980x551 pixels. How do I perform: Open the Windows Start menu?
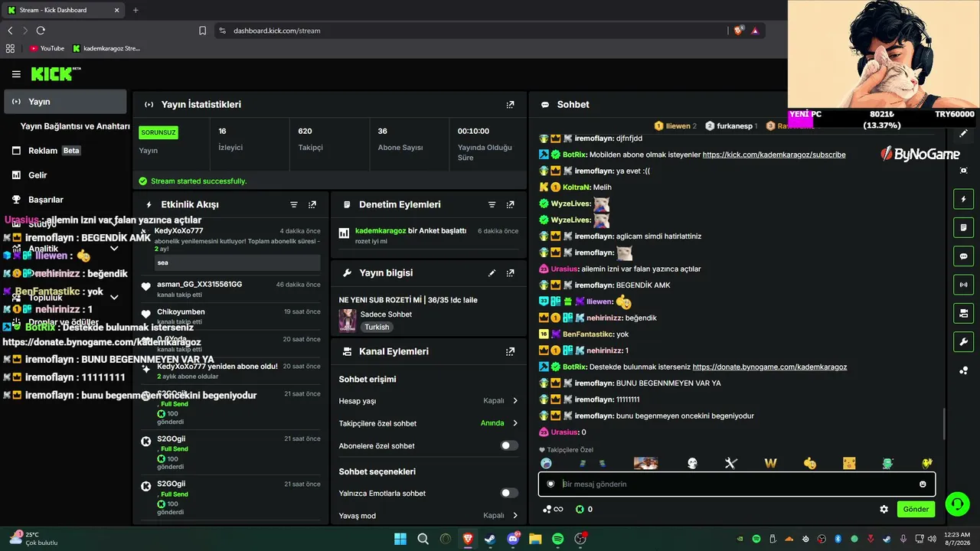coord(400,539)
